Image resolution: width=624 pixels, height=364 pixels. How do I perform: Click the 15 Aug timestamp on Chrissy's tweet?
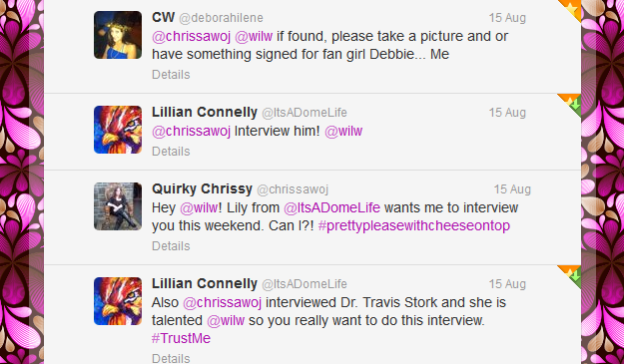[512, 189]
